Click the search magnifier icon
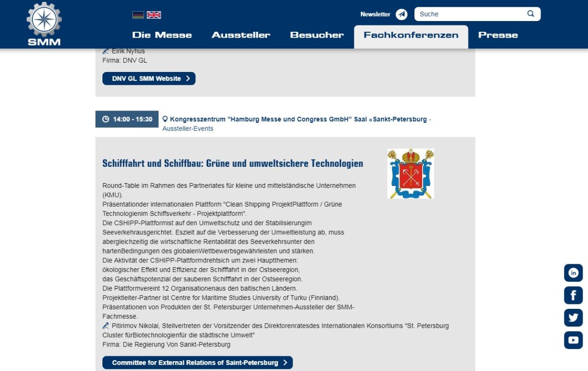Viewport: 588px width, 371px height. (x=531, y=14)
